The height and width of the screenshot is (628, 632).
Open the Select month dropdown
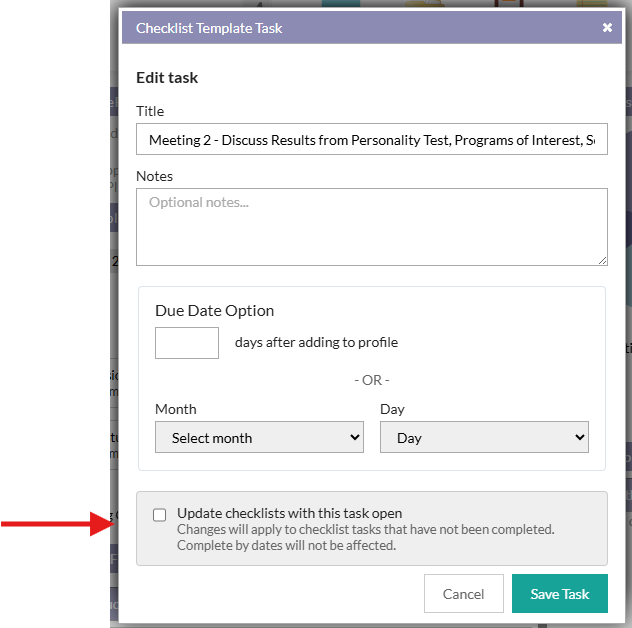[259, 438]
